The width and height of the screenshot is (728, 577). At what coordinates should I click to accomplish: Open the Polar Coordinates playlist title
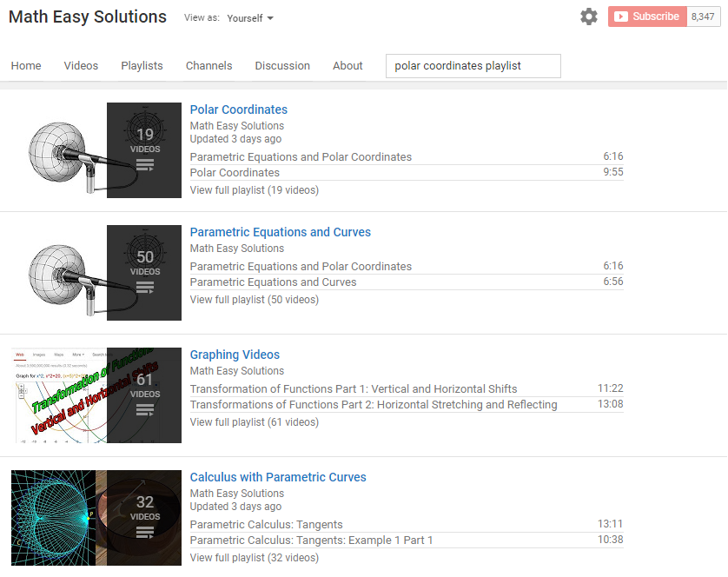point(239,109)
